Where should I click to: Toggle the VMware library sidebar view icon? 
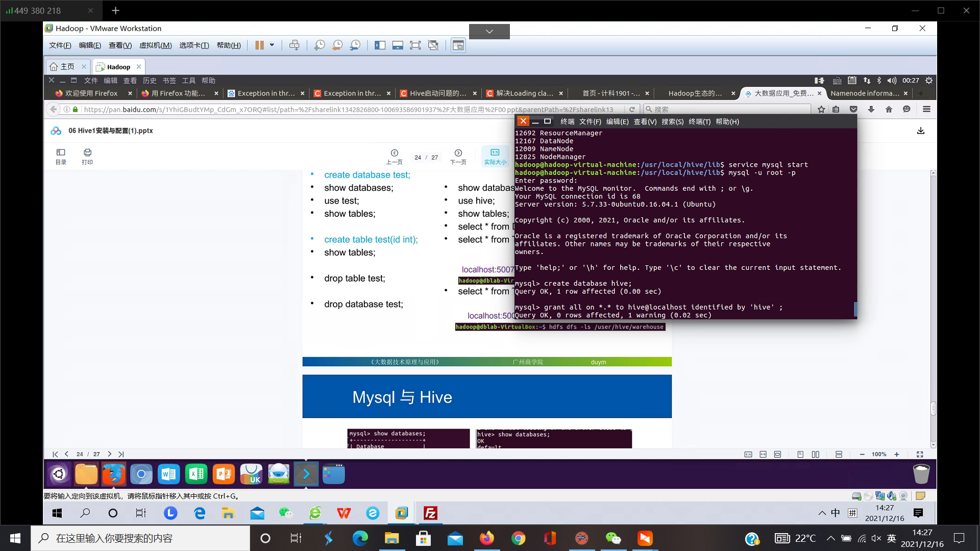coord(380,45)
